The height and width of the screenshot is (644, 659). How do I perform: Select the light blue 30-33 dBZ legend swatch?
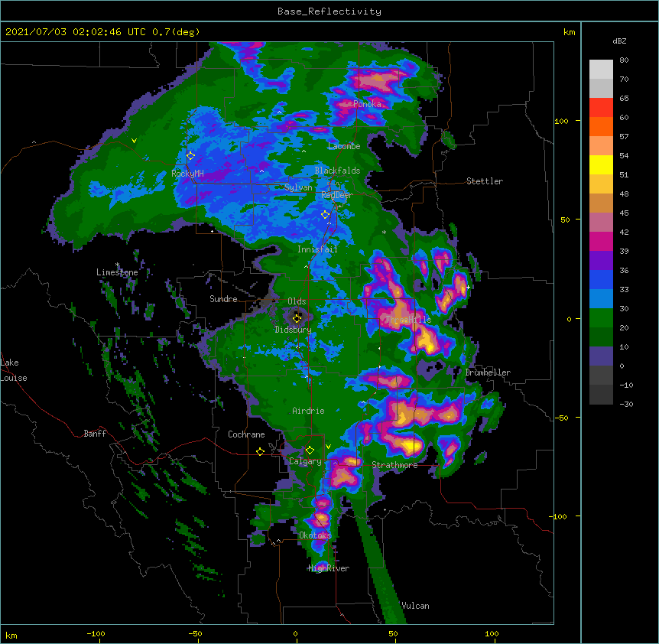coord(601,299)
